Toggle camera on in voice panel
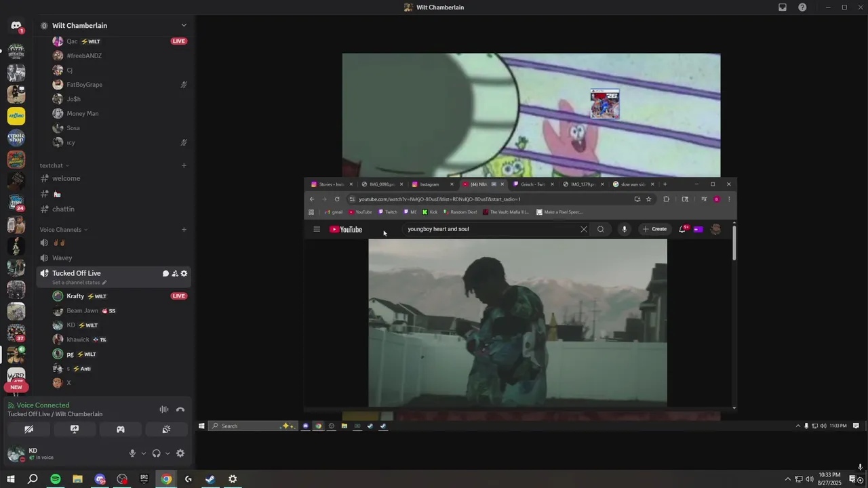868x488 pixels. pos(28,430)
